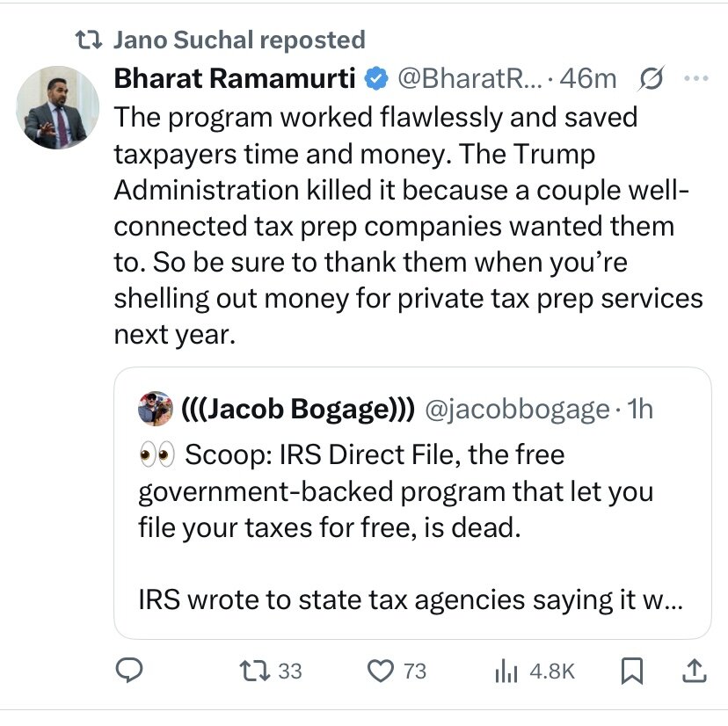Screen dimensions: 728x726
Task: Click Bharat Ramamurti's verified badge
Action: [x=376, y=79]
